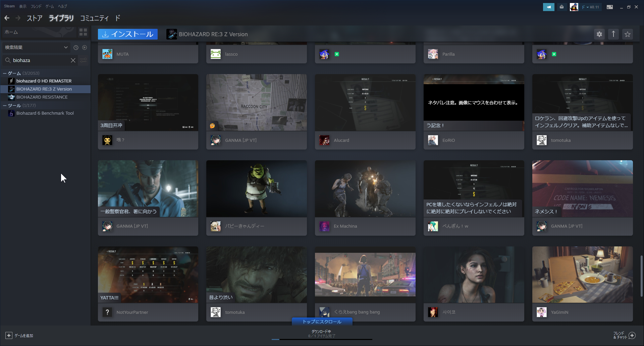The height and width of the screenshot is (346, 644).
Task: Open the announcements megaphone icon
Action: tap(549, 7)
